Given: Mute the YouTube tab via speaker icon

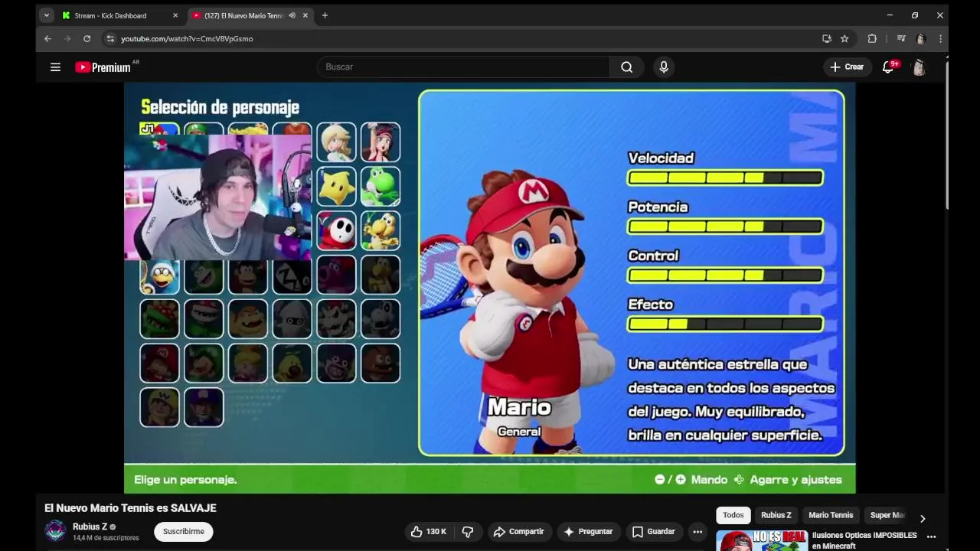Looking at the screenshot, I should tap(292, 15).
